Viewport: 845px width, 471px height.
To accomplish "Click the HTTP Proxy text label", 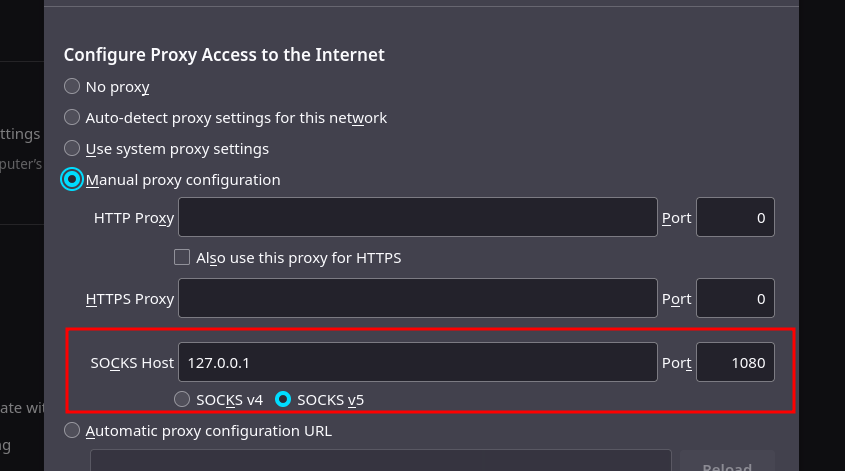I will (134, 218).
